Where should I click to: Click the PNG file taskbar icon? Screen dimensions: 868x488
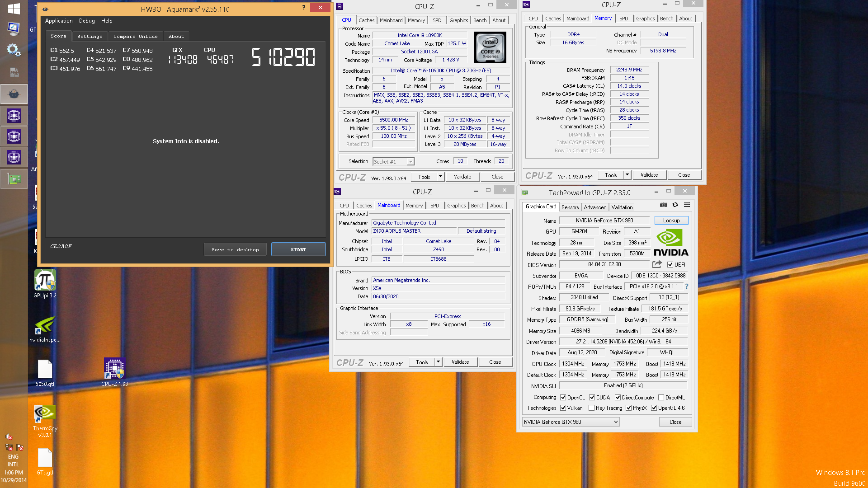coord(14,72)
